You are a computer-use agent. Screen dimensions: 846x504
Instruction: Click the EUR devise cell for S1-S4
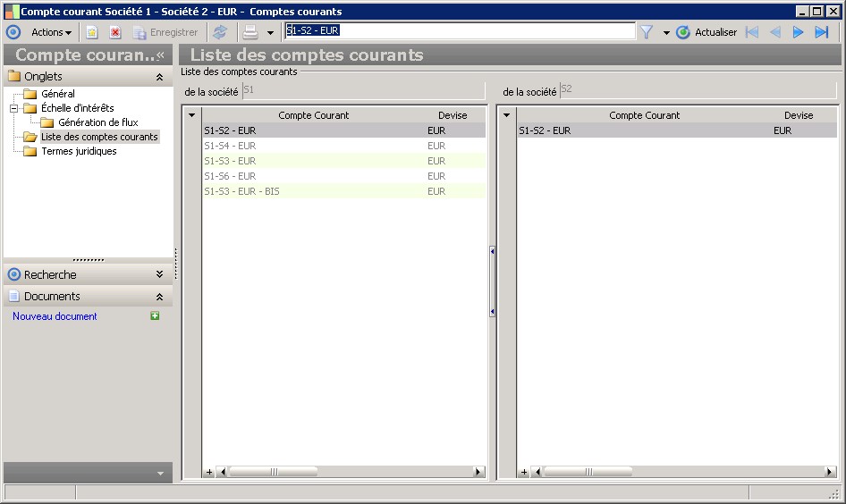coord(436,146)
